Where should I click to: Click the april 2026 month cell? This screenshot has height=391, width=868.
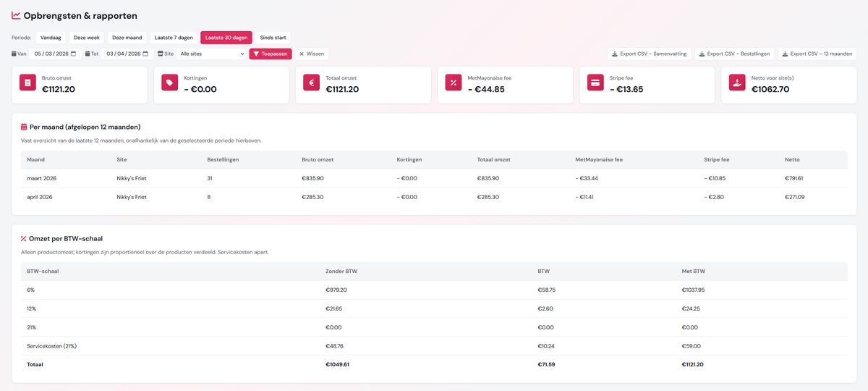40,197
